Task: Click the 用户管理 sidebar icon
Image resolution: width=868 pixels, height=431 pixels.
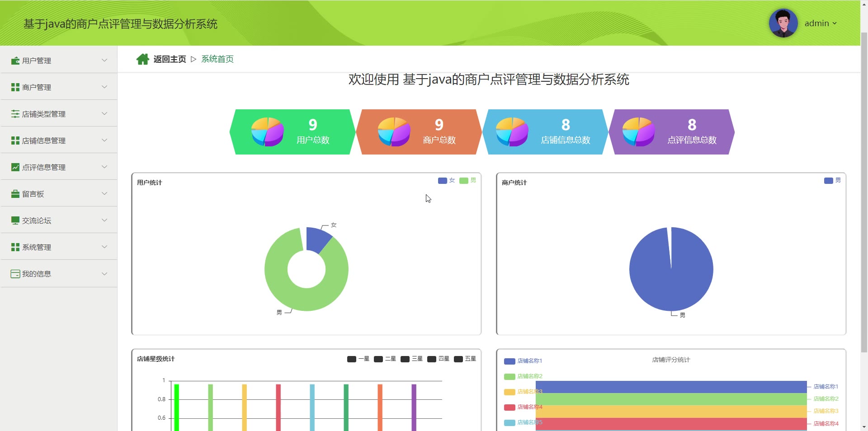Action: 15,61
